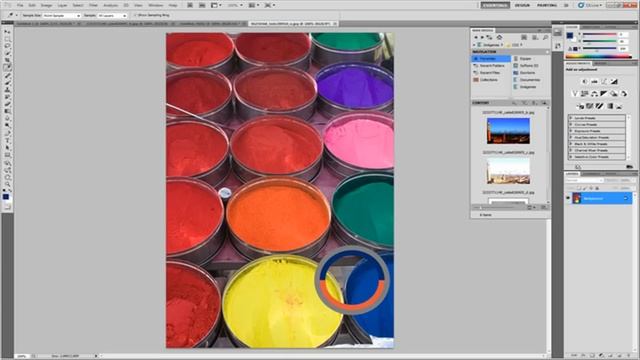Open the Sample Size dropdown
The width and height of the screenshot is (640, 360).
tap(62, 16)
